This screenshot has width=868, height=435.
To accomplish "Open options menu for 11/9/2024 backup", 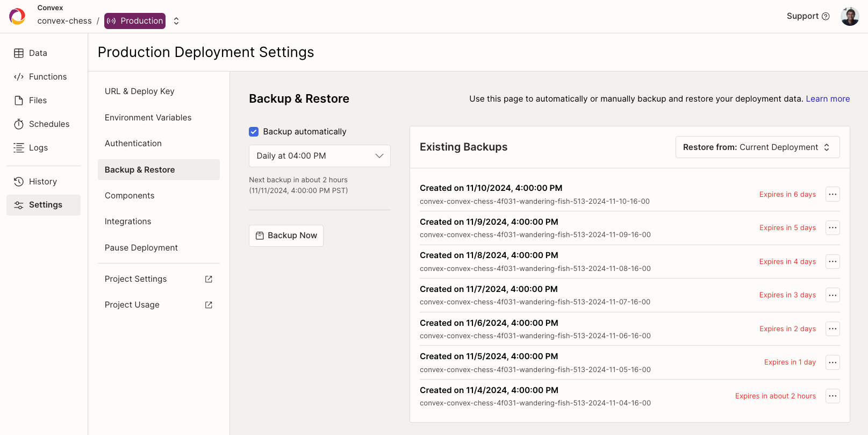I will (833, 228).
